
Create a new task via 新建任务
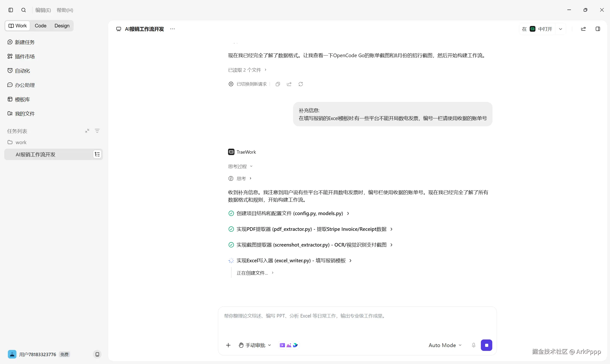point(21,42)
